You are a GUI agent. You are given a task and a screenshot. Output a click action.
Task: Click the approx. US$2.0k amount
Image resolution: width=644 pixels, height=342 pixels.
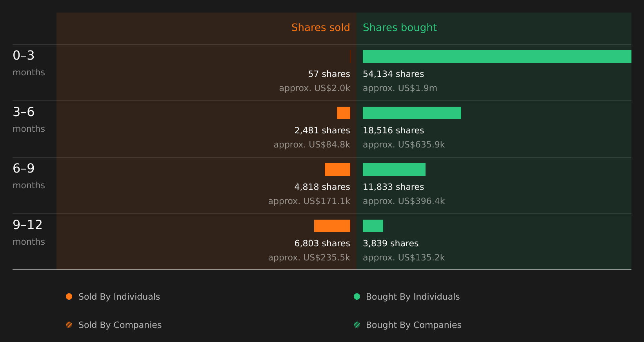(x=315, y=88)
